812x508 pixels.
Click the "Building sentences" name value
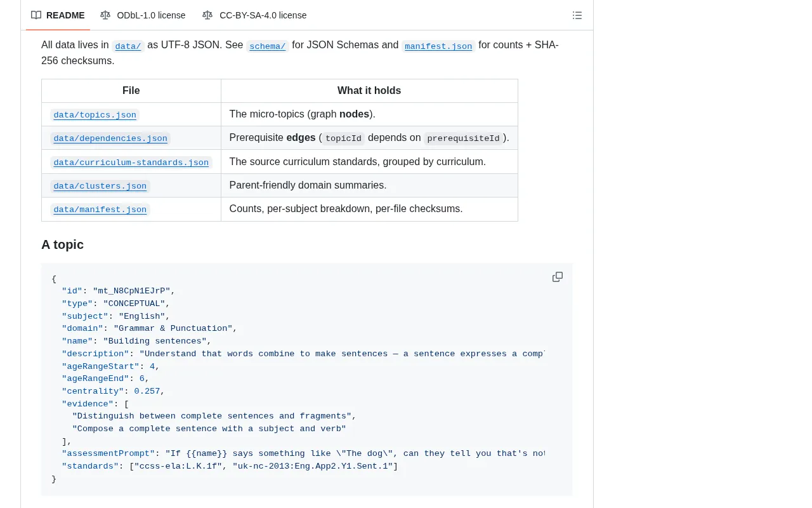pyautogui.click(x=155, y=341)
